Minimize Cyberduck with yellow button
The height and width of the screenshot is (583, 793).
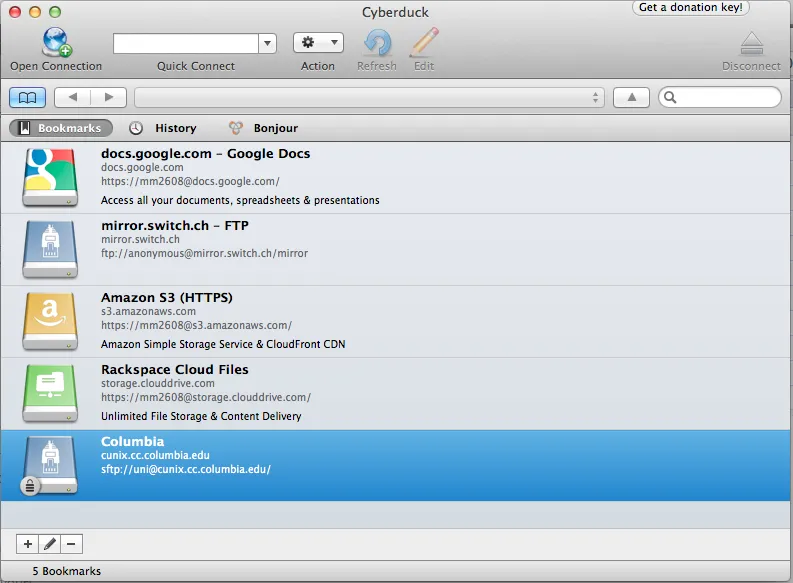(35, 12)
